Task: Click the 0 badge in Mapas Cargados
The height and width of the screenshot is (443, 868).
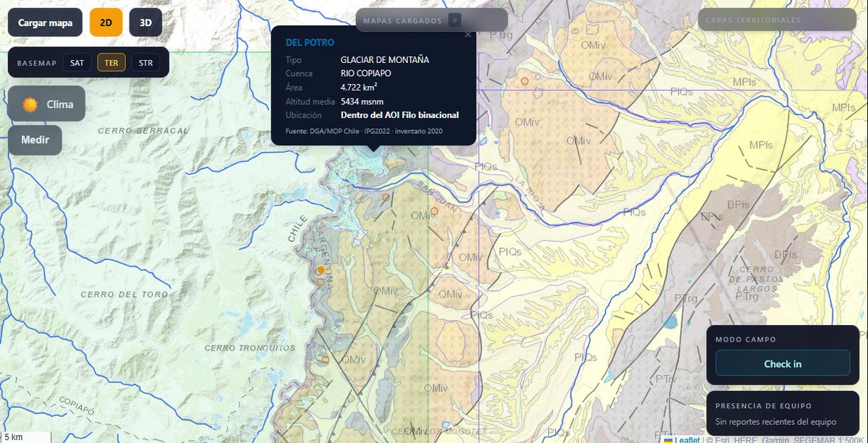Action: tap(454, 20)
